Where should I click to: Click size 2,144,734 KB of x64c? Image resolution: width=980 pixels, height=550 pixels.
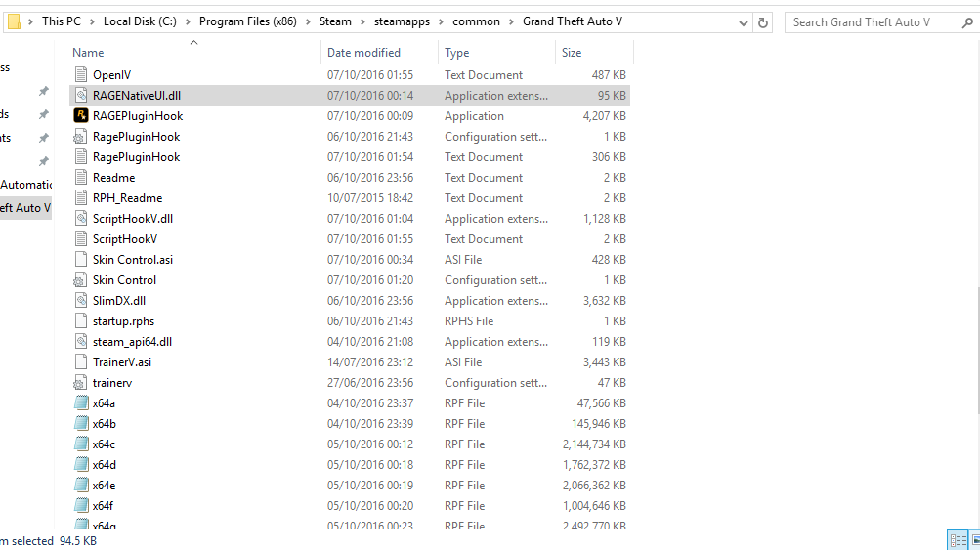594,444
